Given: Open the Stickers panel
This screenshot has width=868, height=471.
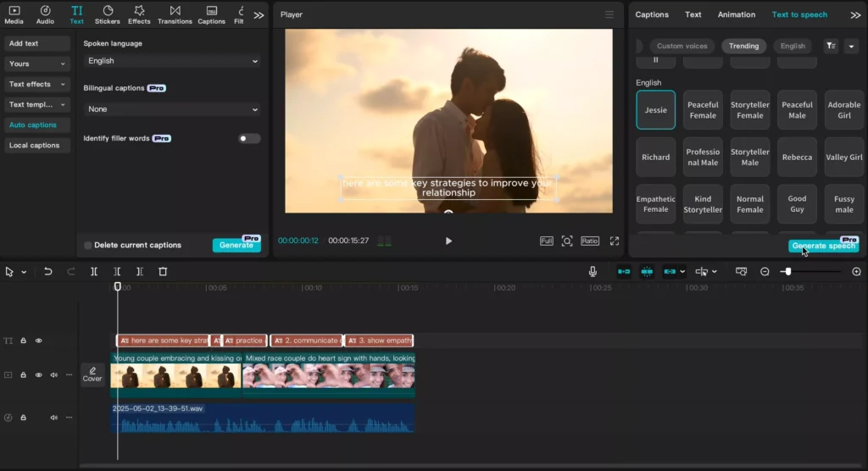Looking at the screenshot, I should (x=108, y=15).
